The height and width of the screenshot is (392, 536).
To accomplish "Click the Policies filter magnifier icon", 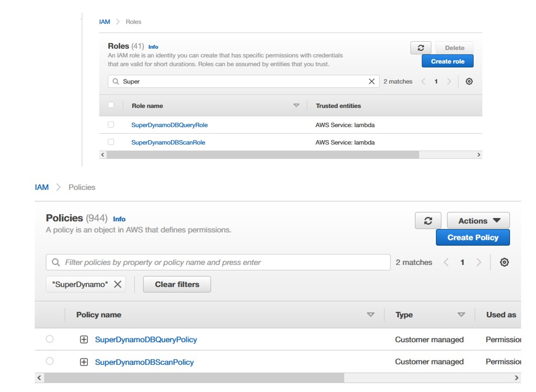I will [55, 262].
